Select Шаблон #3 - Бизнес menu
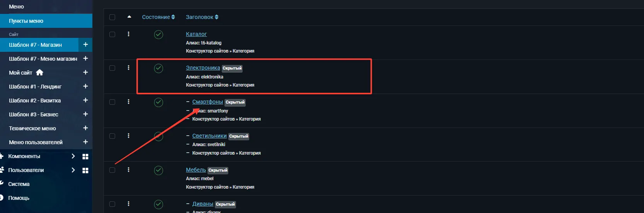644x213 pixels. coord(34,114)
